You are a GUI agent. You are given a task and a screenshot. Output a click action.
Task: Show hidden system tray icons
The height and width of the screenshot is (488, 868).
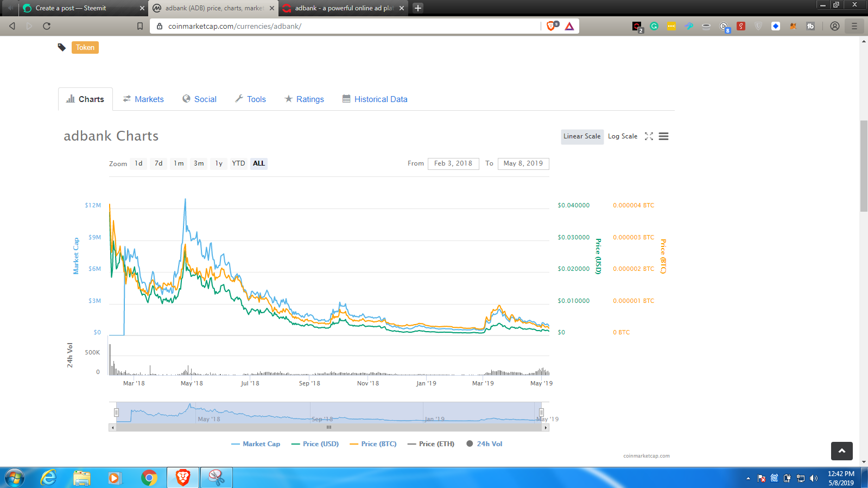point(748,478)
